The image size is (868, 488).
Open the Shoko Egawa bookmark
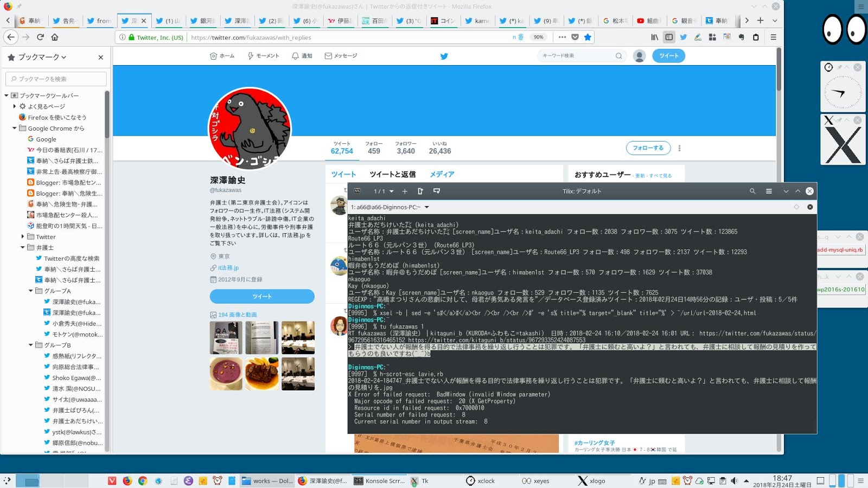pyautogui.click(x=72, y=377)
